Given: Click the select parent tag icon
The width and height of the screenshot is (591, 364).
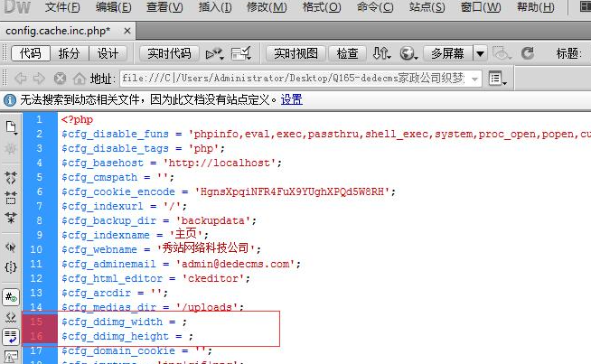Looking at the screenshot, I should [11, 247].
